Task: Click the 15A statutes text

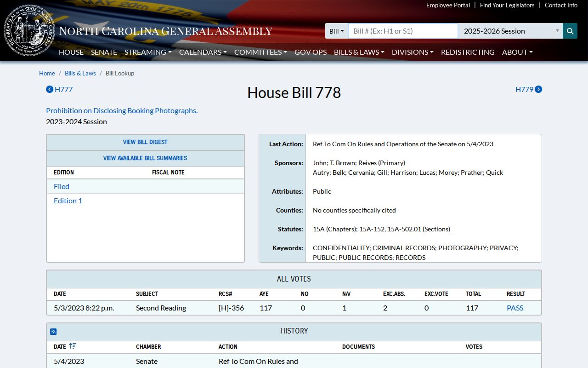Action: (x=381, y=229)
